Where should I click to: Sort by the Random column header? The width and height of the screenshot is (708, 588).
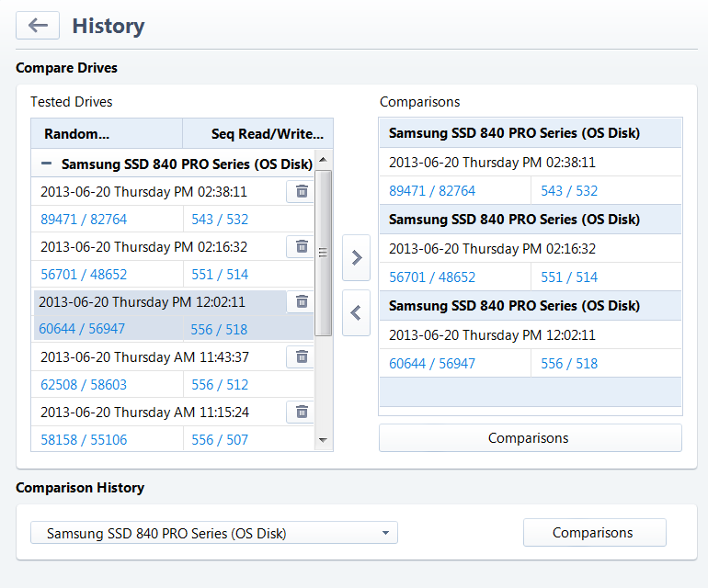coord(107,133)
